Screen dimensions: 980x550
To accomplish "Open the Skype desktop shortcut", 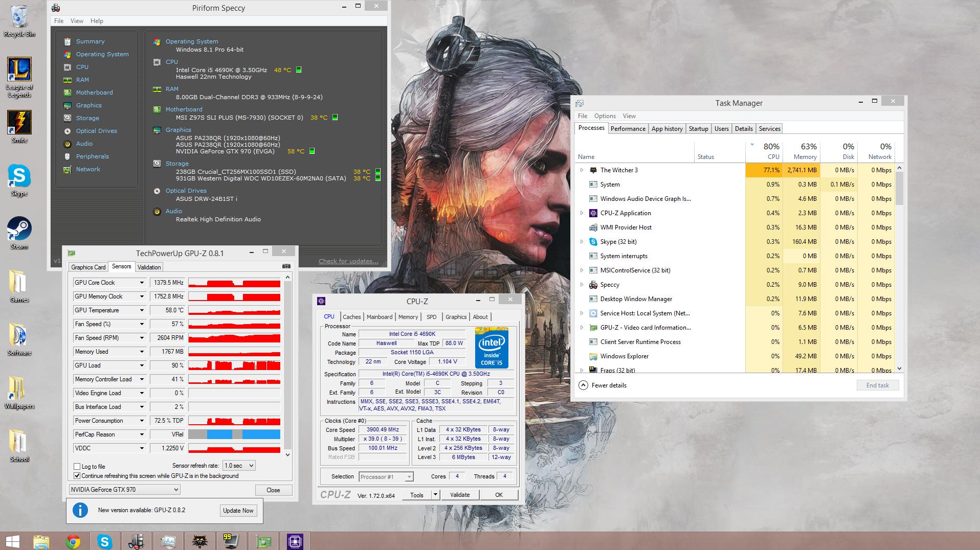I will tap(19, 180).
